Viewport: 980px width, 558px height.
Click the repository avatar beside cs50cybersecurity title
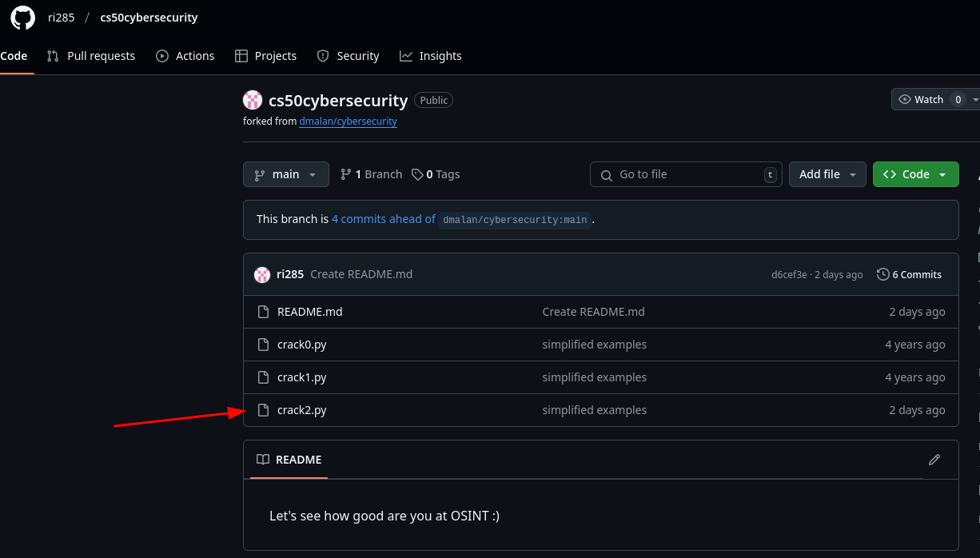pyautogui.click(x=253, y=100)
